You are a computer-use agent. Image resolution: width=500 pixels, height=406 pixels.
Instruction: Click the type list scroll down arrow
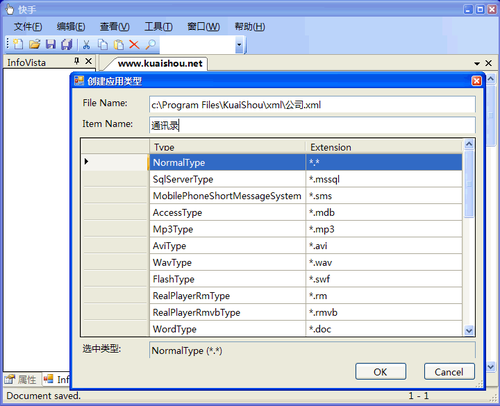[469, 331]
